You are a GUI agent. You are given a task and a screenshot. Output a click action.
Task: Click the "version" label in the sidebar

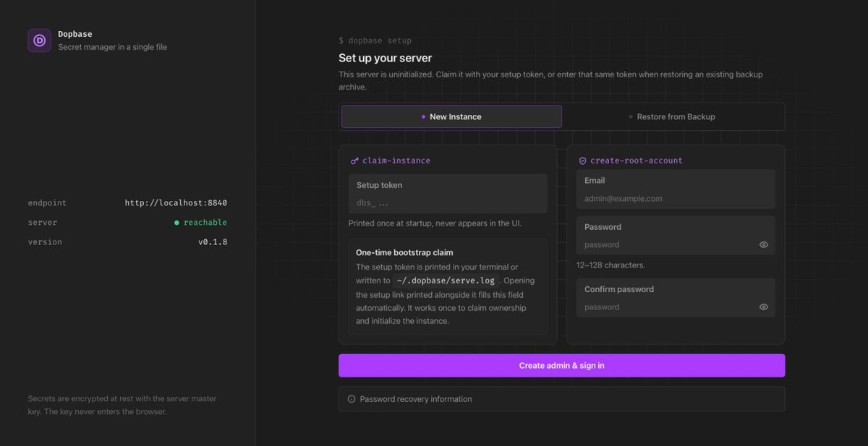(x=45, y=242)
